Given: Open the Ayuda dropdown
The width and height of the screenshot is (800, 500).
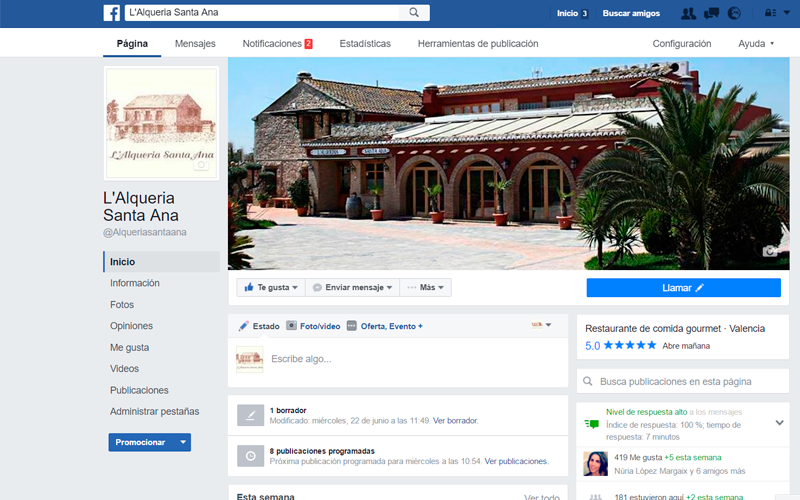Looking at the screenshot, I should 756,43.
